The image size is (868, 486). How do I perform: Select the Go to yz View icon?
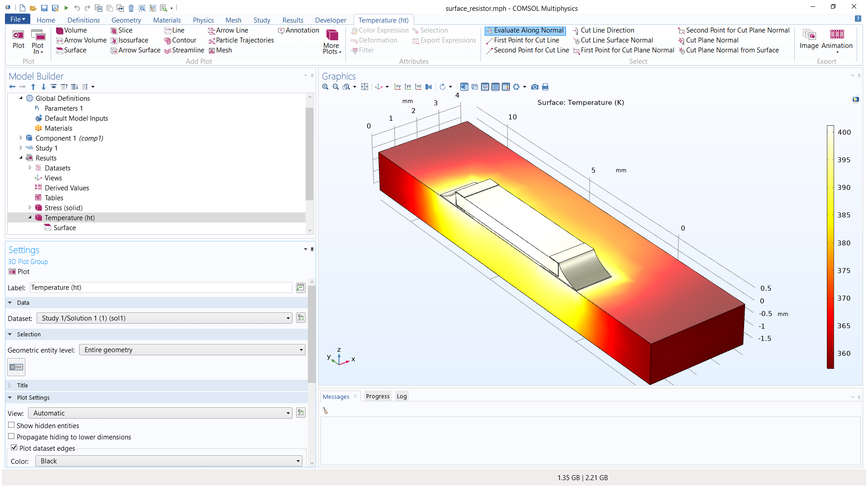pos(407,86)
